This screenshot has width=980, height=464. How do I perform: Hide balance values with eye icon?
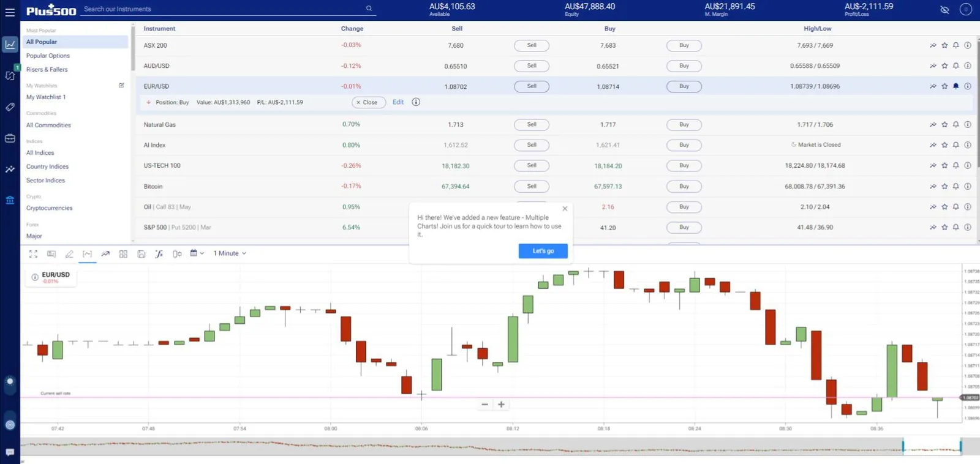pyautogui.click(x=944, y=10)
